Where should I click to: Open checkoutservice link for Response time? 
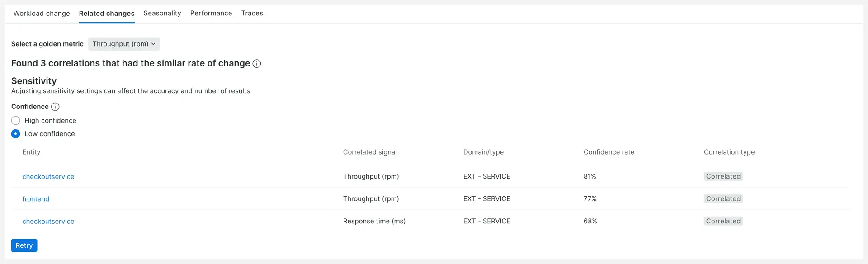[x=48, y=222]
